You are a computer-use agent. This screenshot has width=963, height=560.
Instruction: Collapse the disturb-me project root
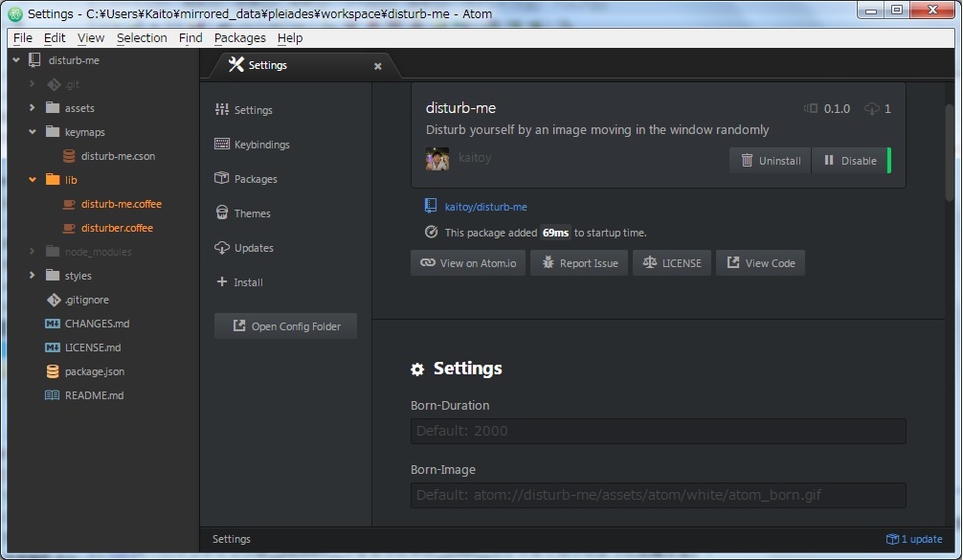click(x=16, y=60)
